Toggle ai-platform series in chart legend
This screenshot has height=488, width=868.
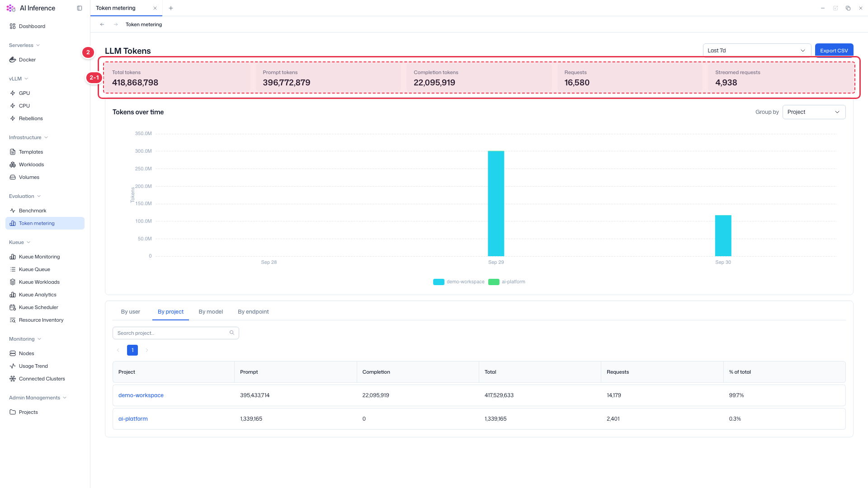507,282
